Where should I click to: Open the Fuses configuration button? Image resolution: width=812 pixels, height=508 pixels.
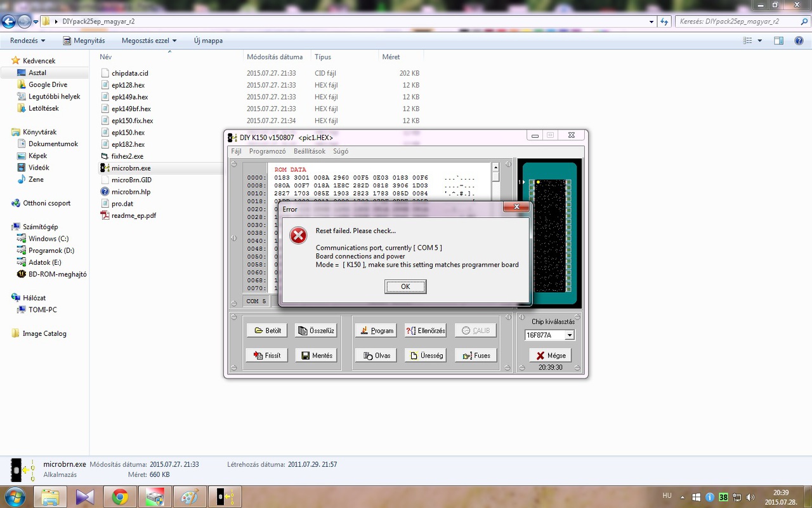click(x=476, y=355)
